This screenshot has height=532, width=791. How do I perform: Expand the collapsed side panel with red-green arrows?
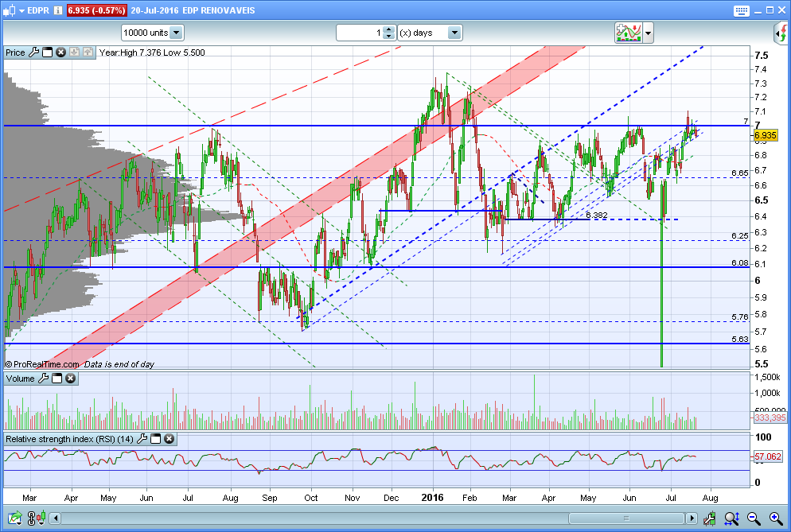781,33
